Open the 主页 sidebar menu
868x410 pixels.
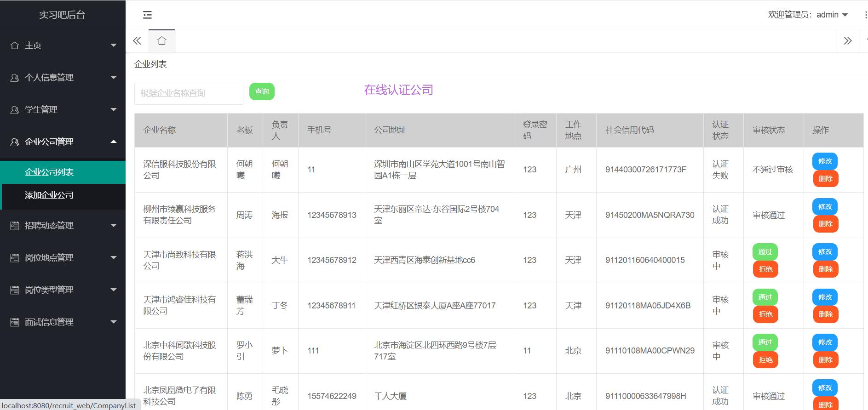pos(63,45)
